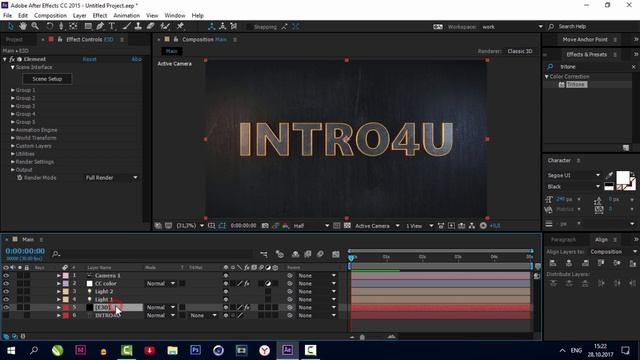Select the Rectangle shape tool
This screenshot has height=360, width=640.
pyautogui.click(x=88, y=27)
